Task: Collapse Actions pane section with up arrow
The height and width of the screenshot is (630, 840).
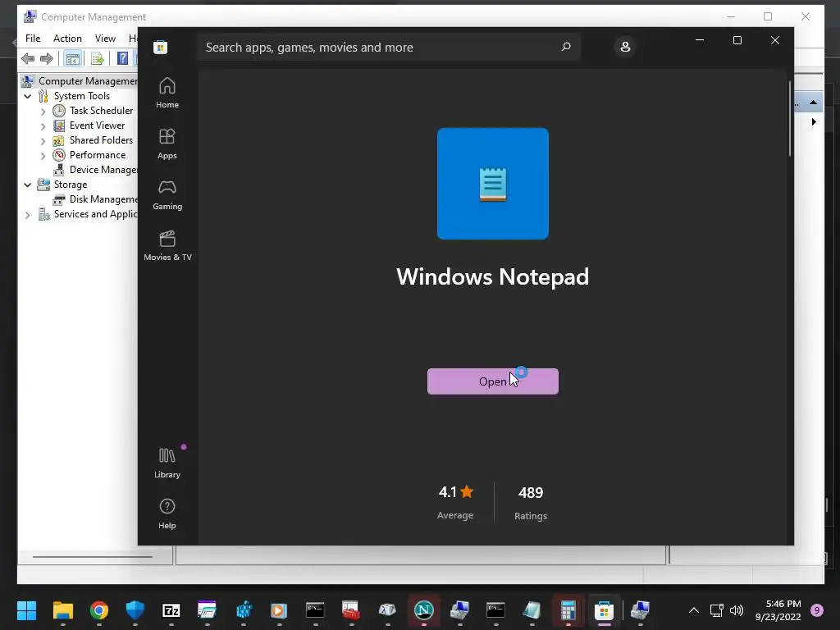Action: pyautogui.click(x=813, y=102)
